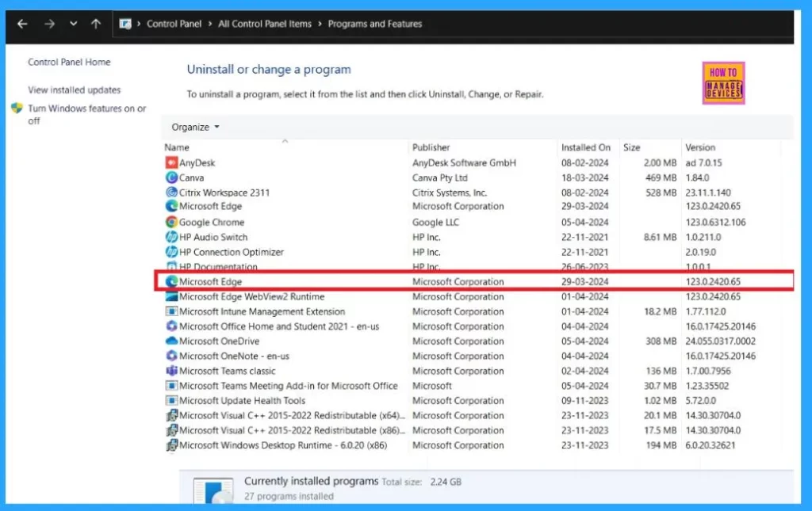Click the AnyDesk program icon

pyautogui.click(x=171, y=162)
